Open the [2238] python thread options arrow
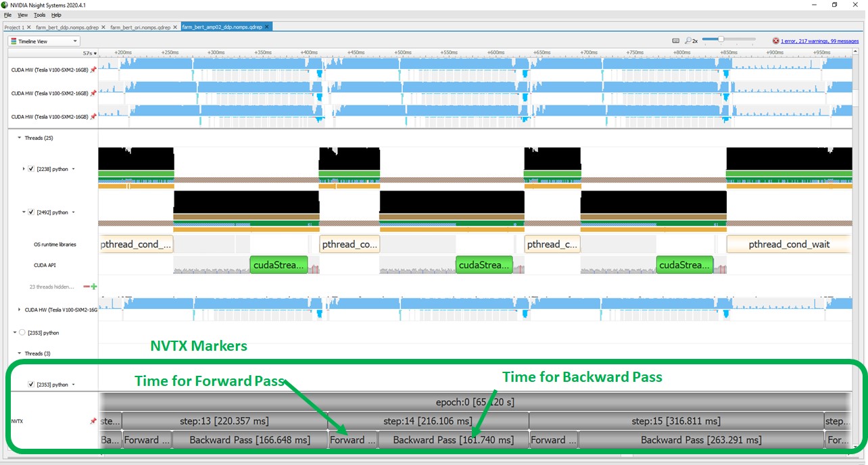 coord(73,169)
